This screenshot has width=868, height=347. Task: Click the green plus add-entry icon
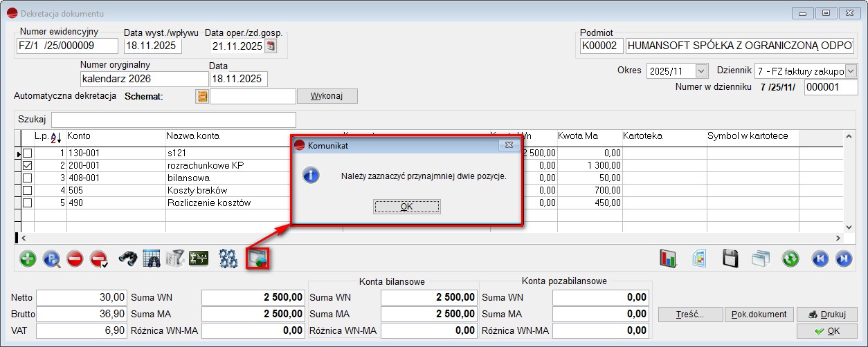[x=28, y=259]
